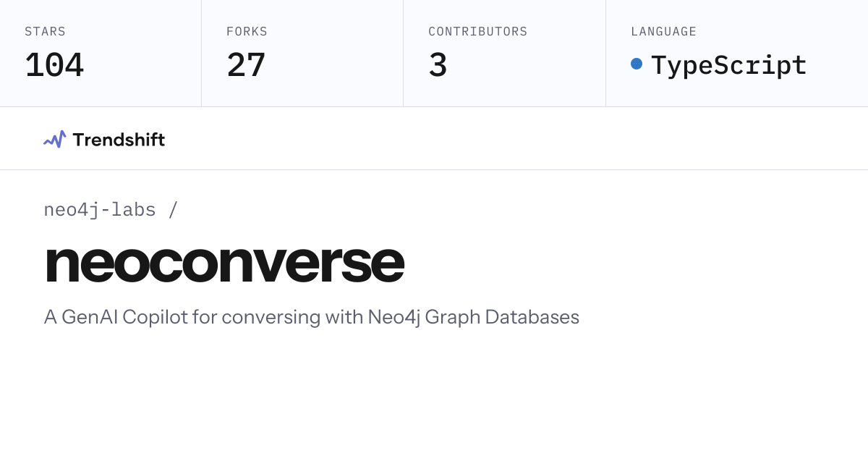This screenshot has height=456, width=868.
Task: Click the FORKS heading label
Action: tap(247, 32)
